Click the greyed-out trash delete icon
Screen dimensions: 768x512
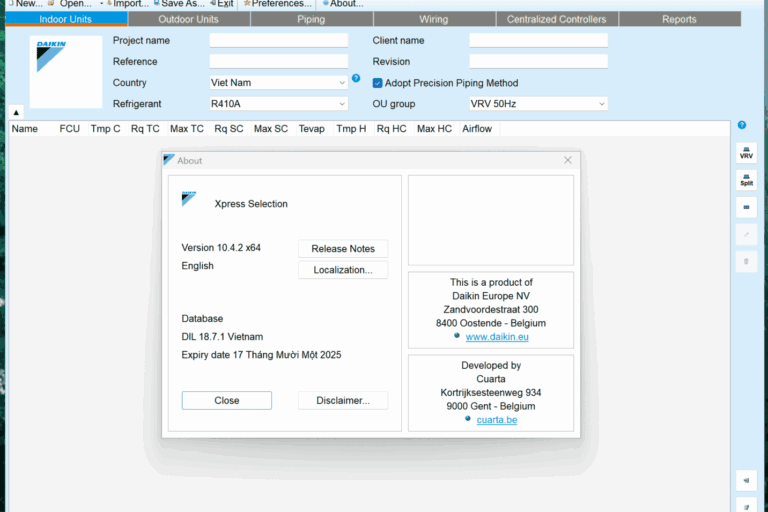[x=746, y=261]
